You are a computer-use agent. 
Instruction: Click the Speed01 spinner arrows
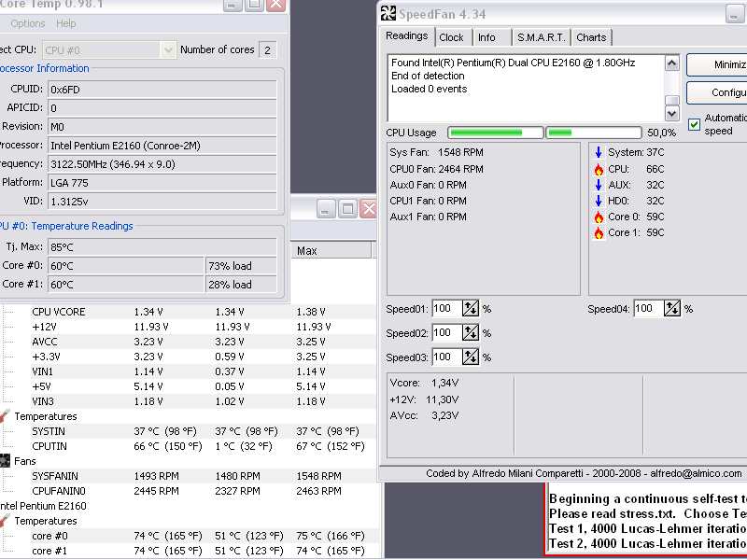[x=471, y=309]
